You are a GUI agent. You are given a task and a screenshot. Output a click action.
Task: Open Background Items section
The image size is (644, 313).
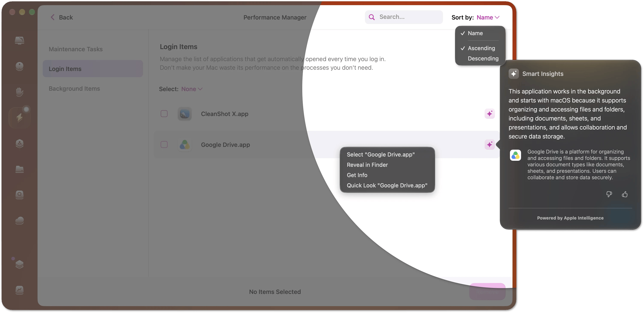(x=74, y=88)
